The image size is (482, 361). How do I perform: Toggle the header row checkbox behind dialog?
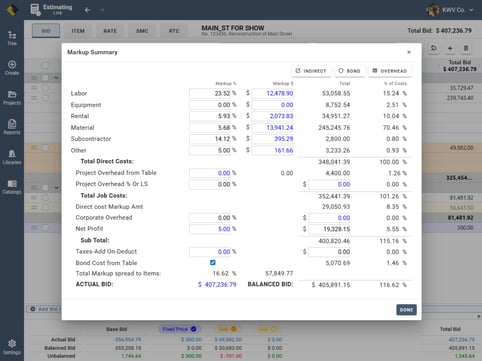click(x=45, y=65)
